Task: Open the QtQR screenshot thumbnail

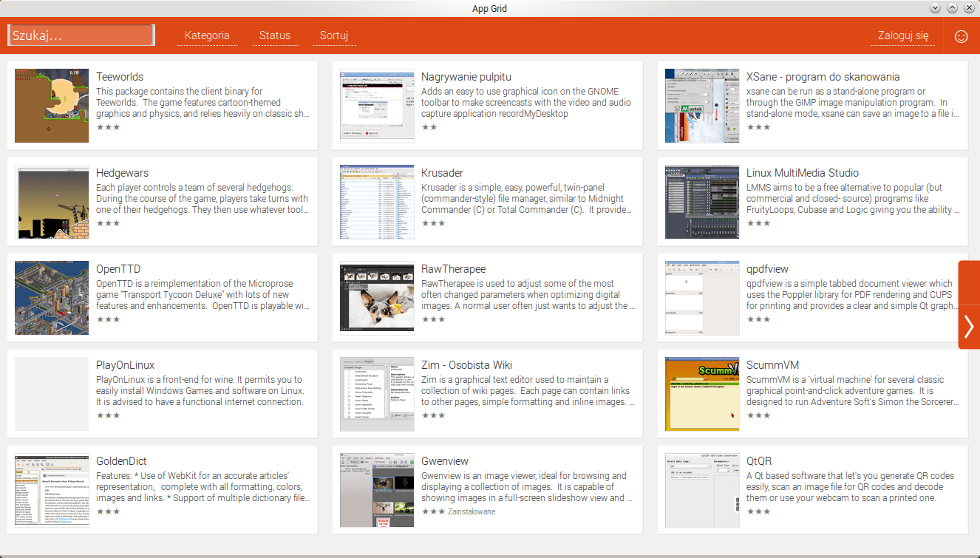Action: [702, 490]
